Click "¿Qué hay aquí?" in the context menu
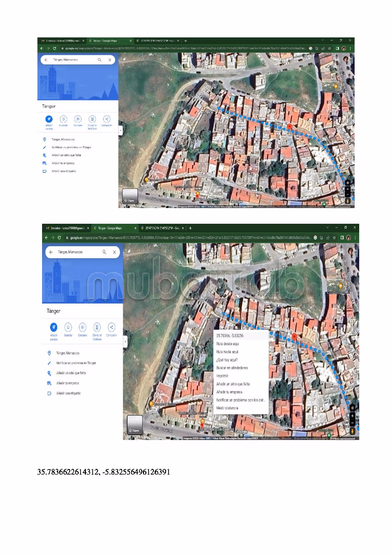The height and width of the screenshot is (554, 392). point(227,360)
